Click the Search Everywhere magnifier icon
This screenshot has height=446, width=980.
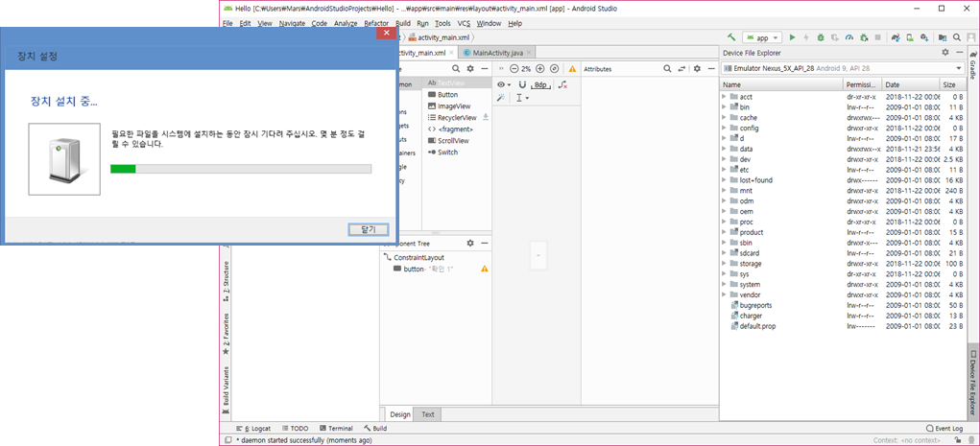pos(957,37)
